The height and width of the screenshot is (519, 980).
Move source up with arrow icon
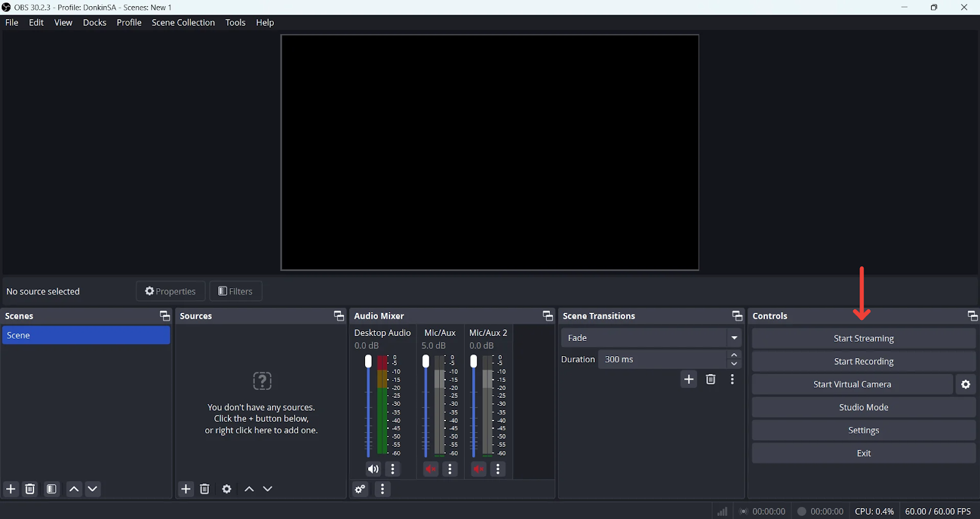click(x=249, y=489)
